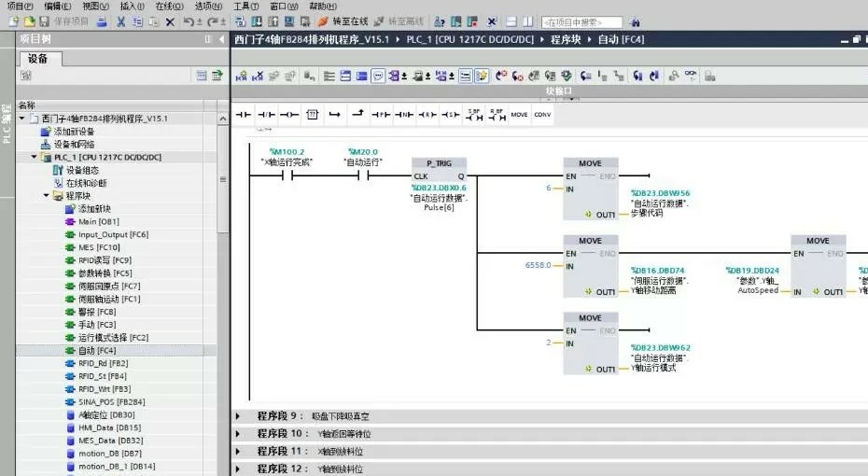868x476 pixels.
Task: Click the P_TRIG box in the ladder network
Action: pos(439,170)
